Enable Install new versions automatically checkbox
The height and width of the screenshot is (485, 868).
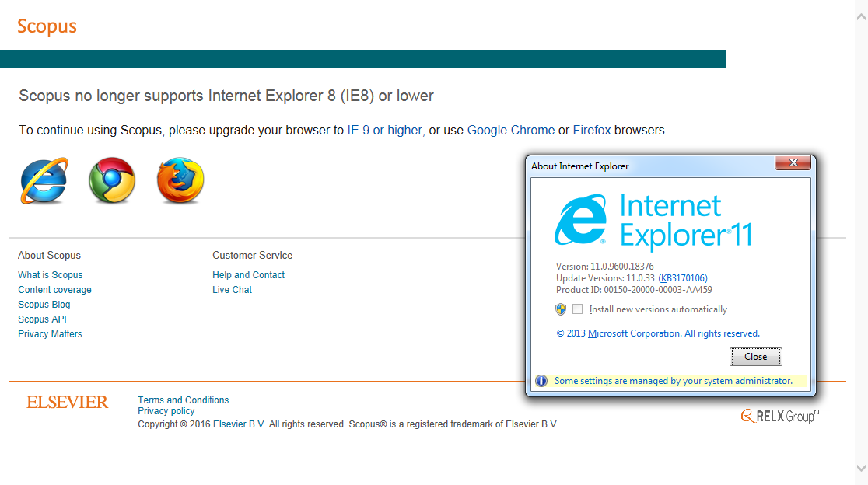577,309
